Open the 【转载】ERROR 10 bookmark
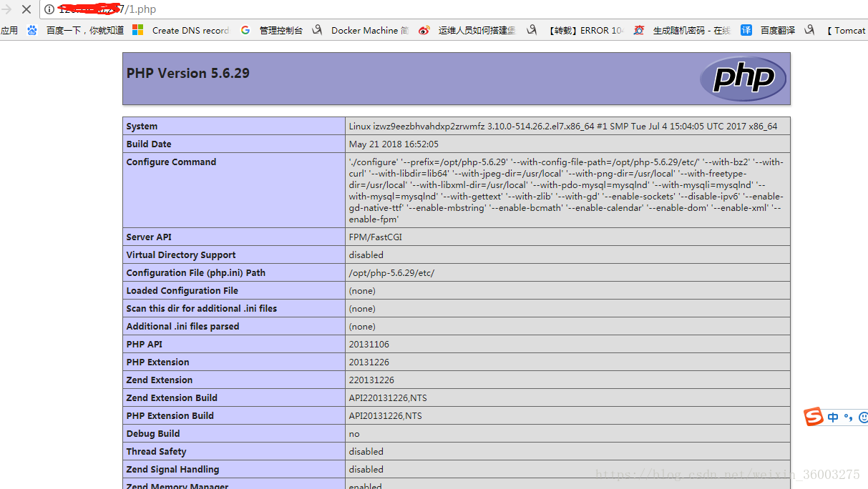The width and height of the screenshot is (868, 489). click(585, 30)
